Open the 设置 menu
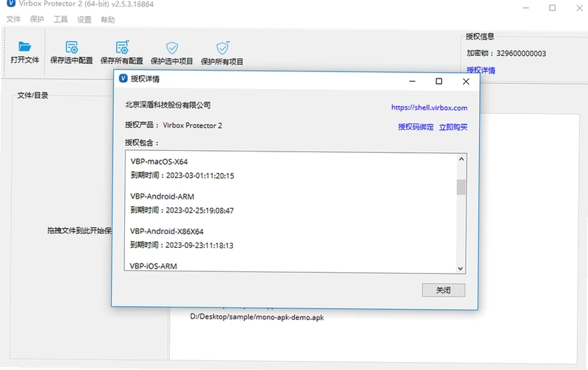 click(84, 20)
